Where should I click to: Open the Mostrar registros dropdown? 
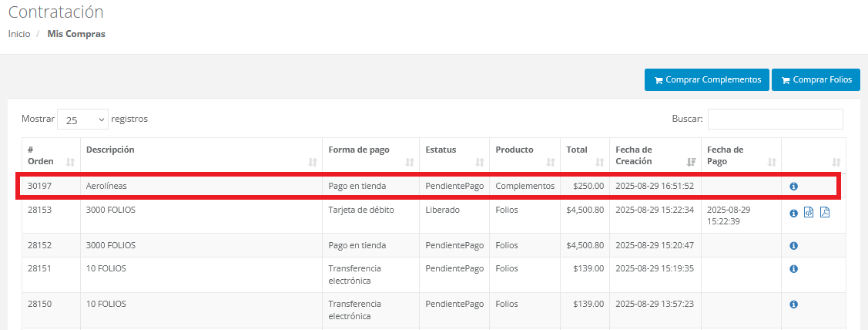(x=82, y=120)
